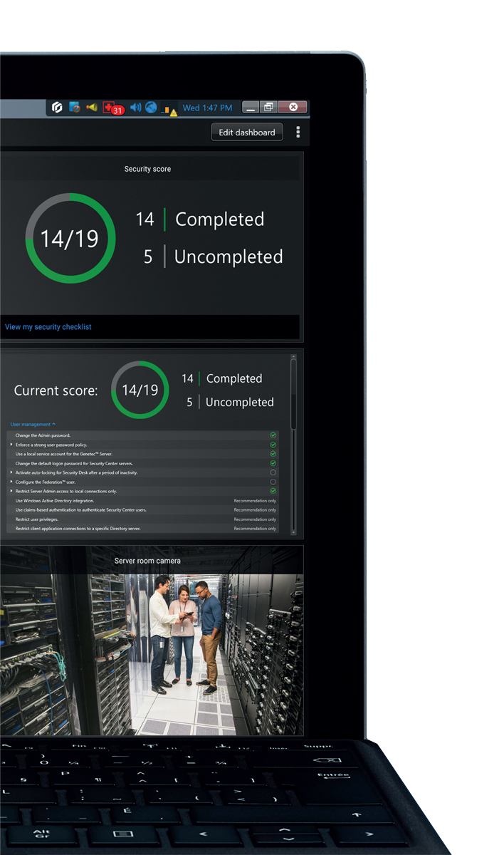This screenshot has width=504, height=855.
Task: Click the 'Current score:' label
Action: pos(56,390)
